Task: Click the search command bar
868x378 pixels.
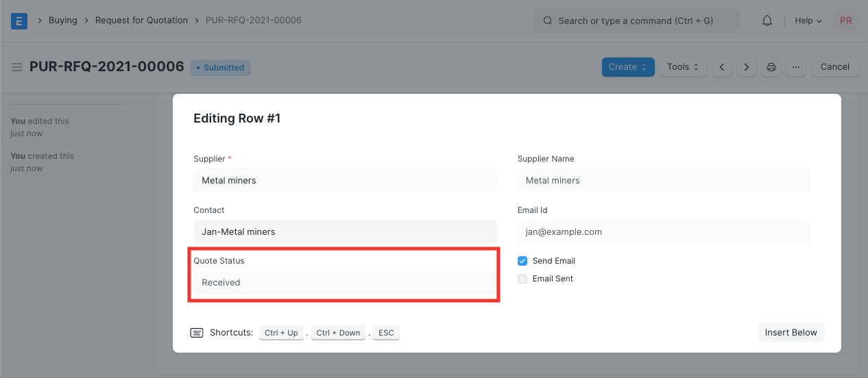Action: [636, 21]
